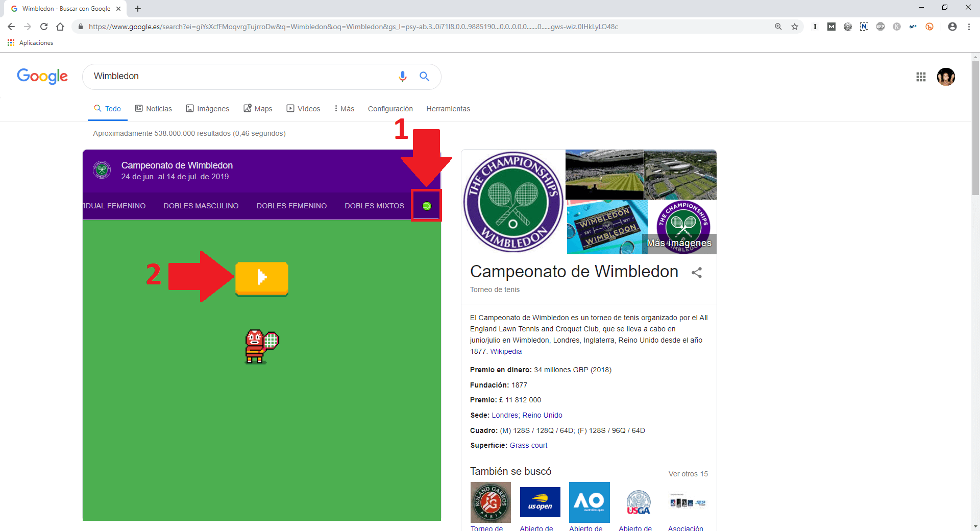Image resolution: width=980 pixels, height=531 pixels.
Task: Open the large Wimbledon Championships logo image
Action: (x=513, y=202)
